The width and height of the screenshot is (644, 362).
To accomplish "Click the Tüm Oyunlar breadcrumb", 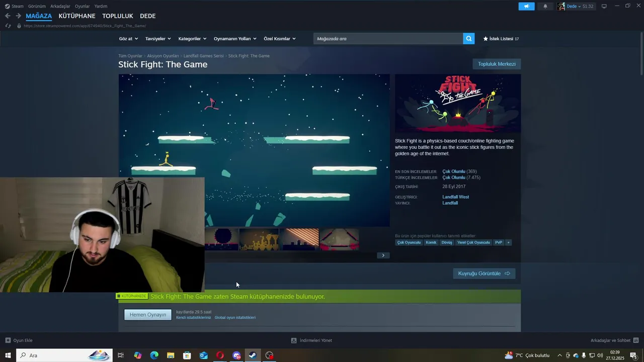I will pos(130,56).
